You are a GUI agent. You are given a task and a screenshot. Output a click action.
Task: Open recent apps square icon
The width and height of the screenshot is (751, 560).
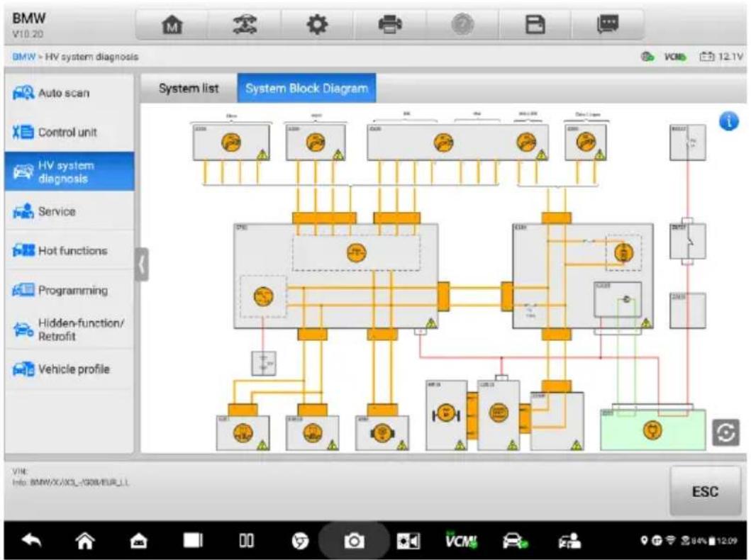[193, 540]
